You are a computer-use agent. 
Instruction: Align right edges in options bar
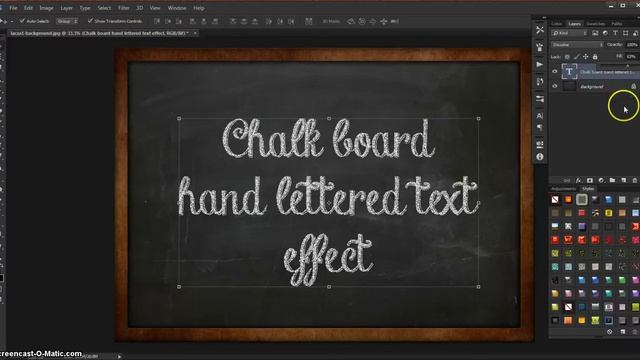coord(215,21)
